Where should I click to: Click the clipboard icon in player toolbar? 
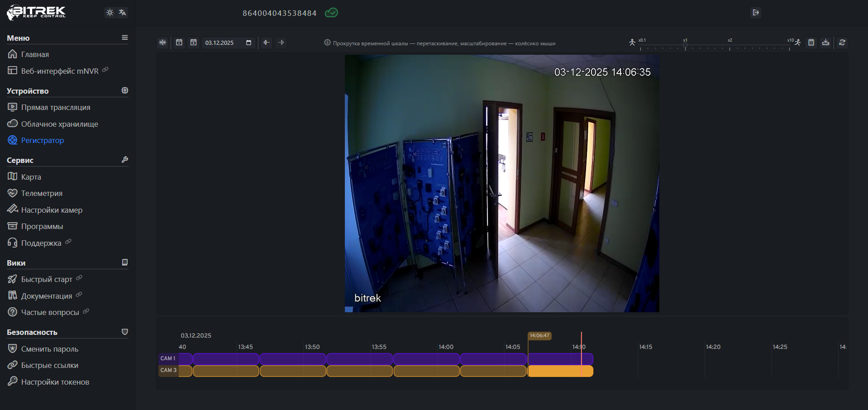pos(811,43)
